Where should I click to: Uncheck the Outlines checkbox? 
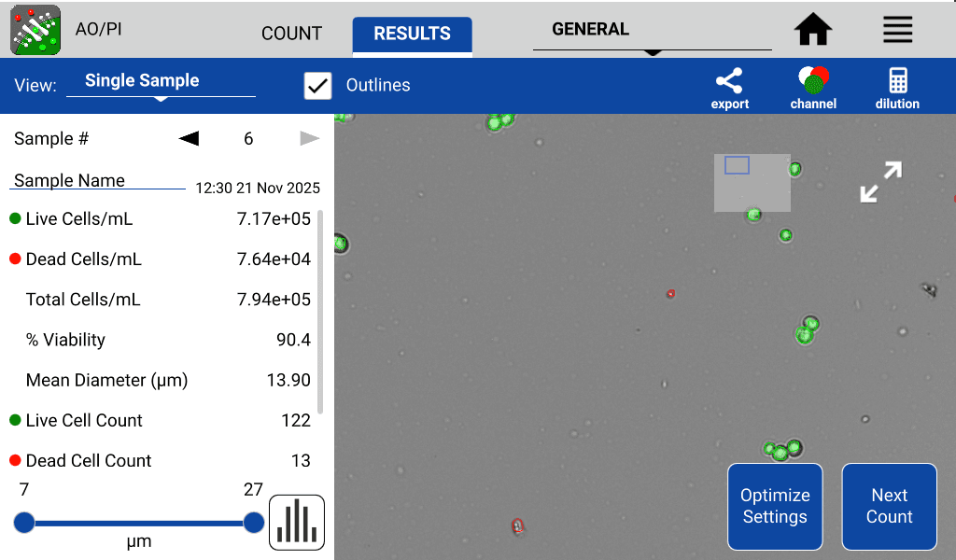tap(318, 86)
